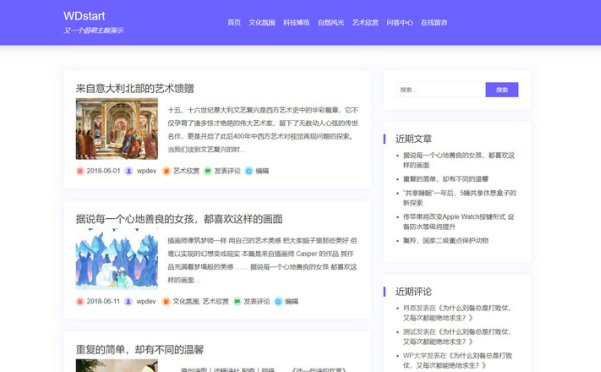Open the first recent comment link

[x=457, y=313]
